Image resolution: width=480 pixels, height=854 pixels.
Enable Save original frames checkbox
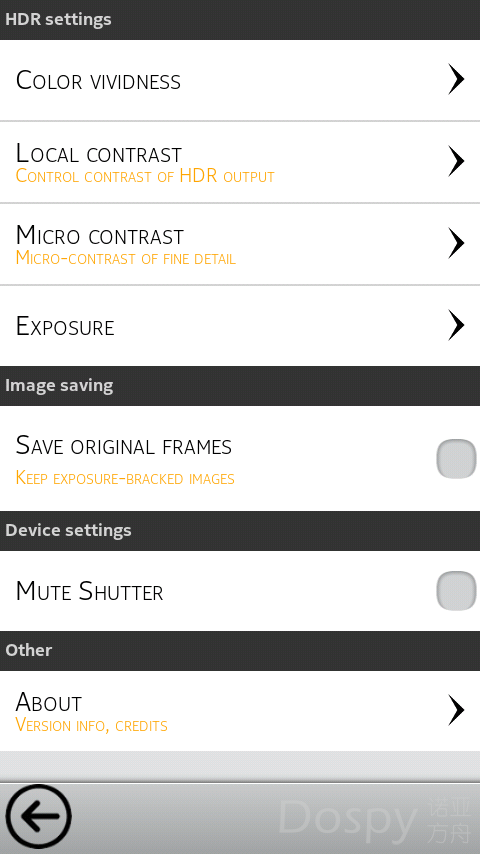[x=457, y=459]
